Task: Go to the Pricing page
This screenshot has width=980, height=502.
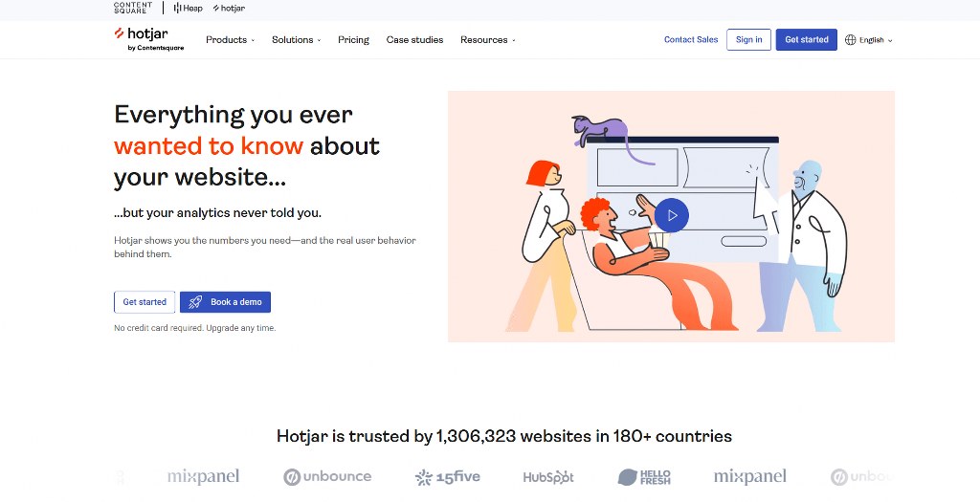Action: point(354,40)
